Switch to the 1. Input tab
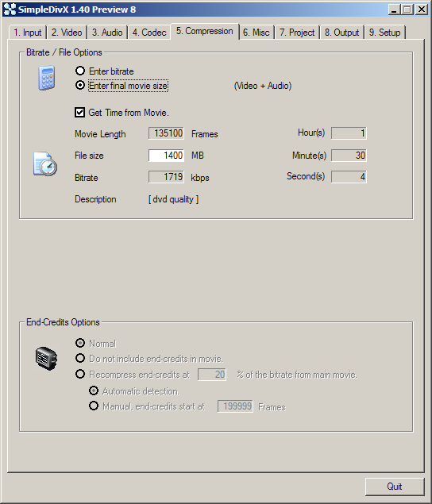 click(28, 33)
